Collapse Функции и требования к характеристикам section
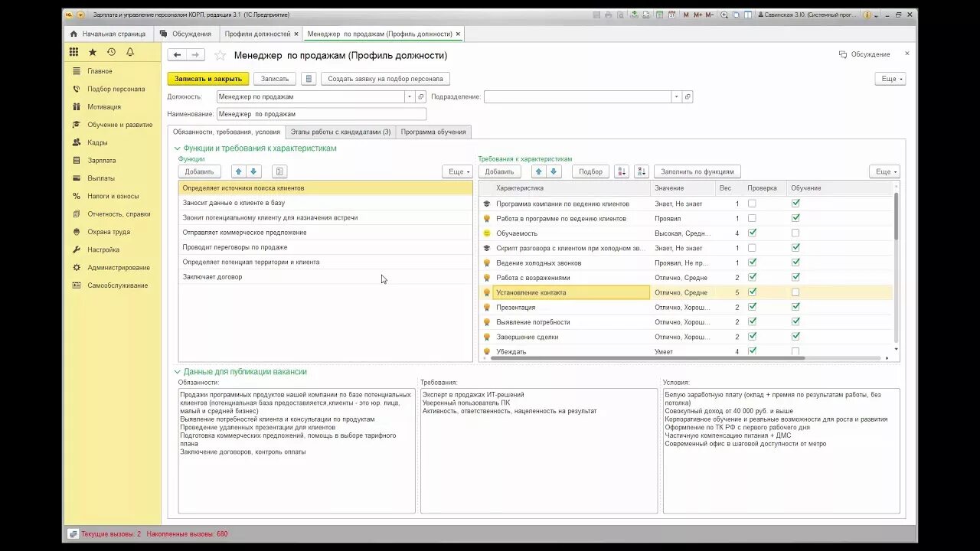 (x=178, y=148)
